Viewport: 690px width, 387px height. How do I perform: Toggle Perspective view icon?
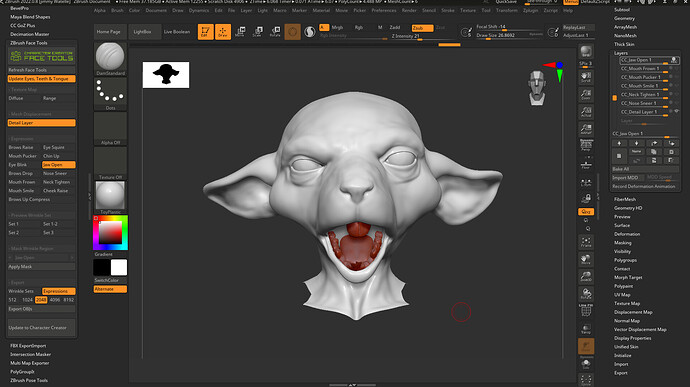click(586, 146)
